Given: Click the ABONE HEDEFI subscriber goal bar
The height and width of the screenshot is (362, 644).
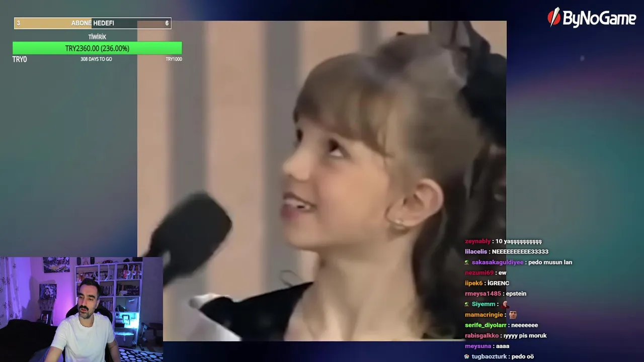Looking at the screenshot, I should [x=93, y=23].
